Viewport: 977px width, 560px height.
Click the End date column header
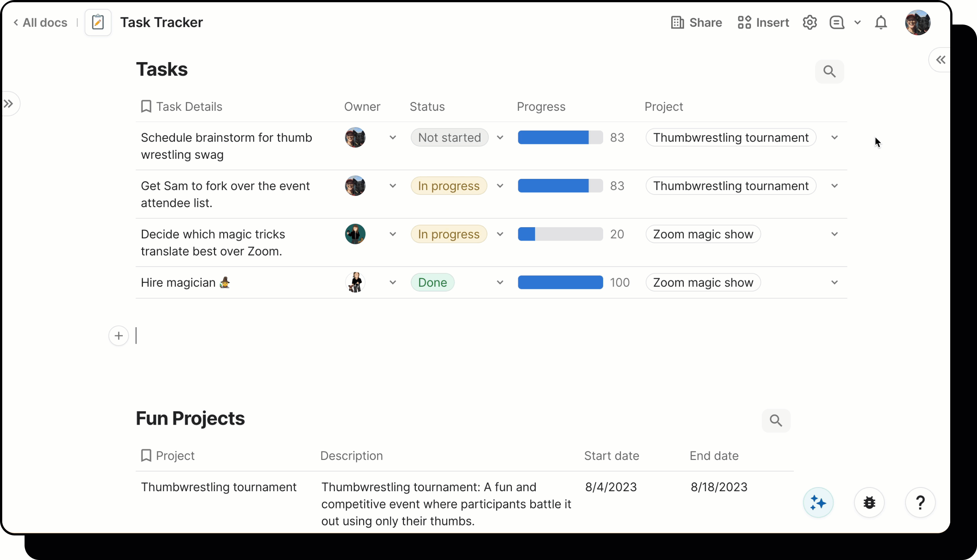pos(714,456)
